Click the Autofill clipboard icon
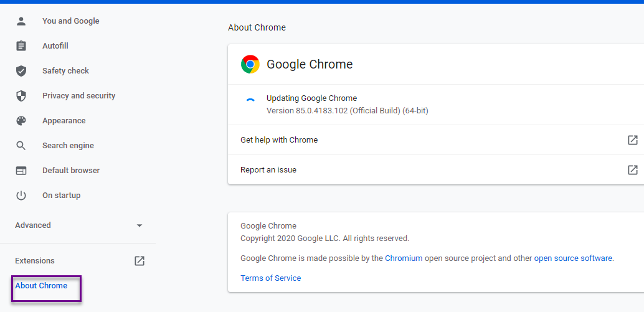This screenshot has width=644, height=312. pyautogui.click(x=21, y=46)
